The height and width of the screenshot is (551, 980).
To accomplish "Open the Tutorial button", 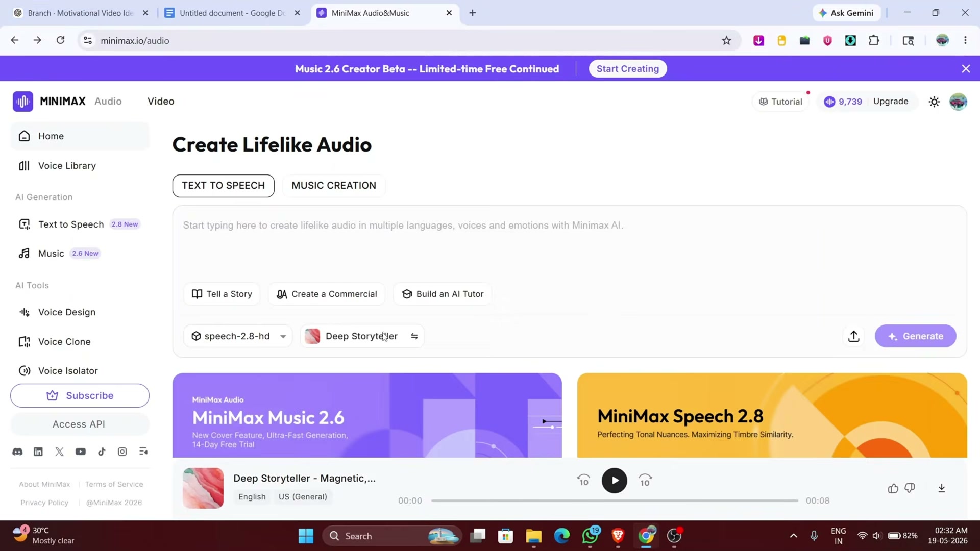I will (x=781, y=102).
